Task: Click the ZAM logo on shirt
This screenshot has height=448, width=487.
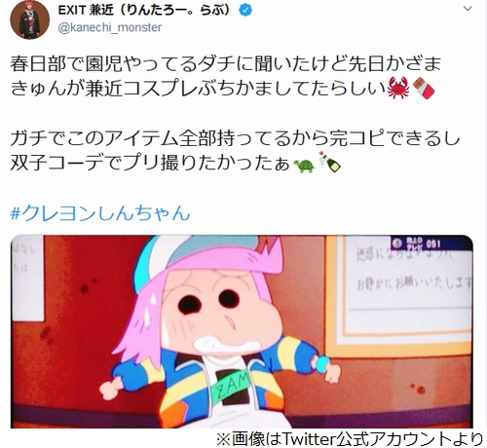Action: point(231,385)
